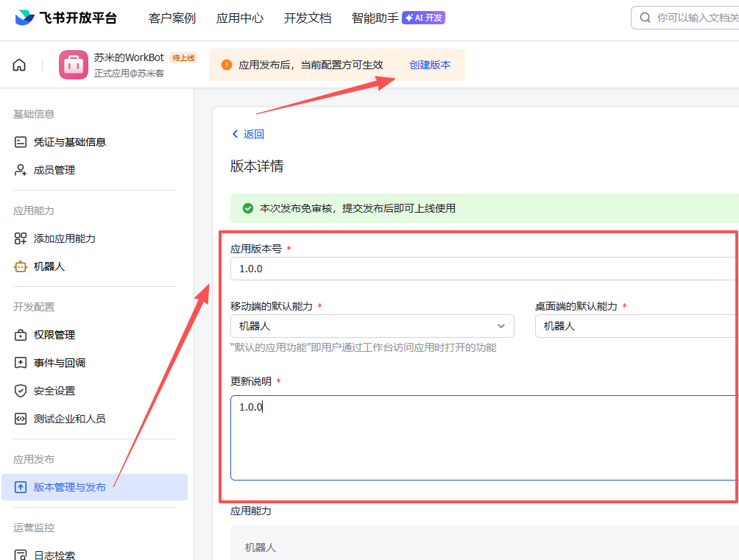739x560 pixels.
Task: Click 创建版本 link in the banner
Action: pos(430,65)
